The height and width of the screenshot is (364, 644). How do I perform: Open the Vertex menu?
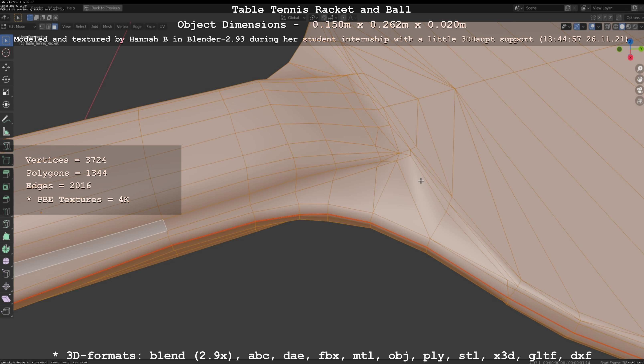click(122, 26)
